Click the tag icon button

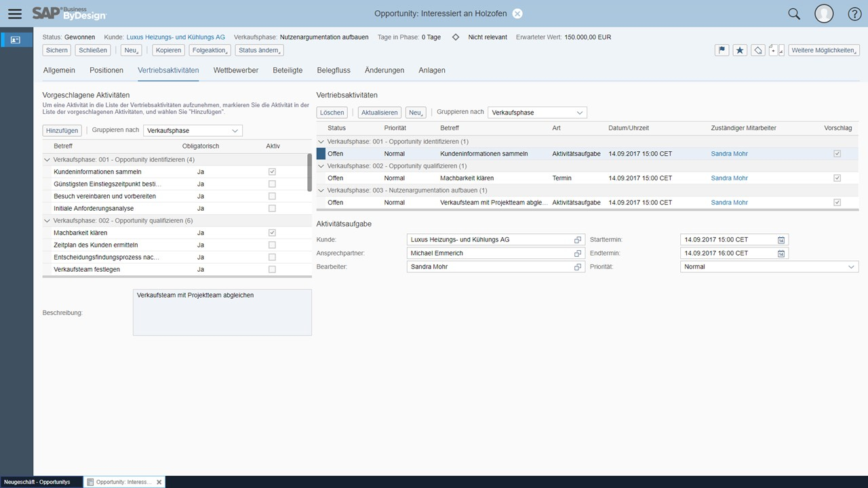click(758, 50)
